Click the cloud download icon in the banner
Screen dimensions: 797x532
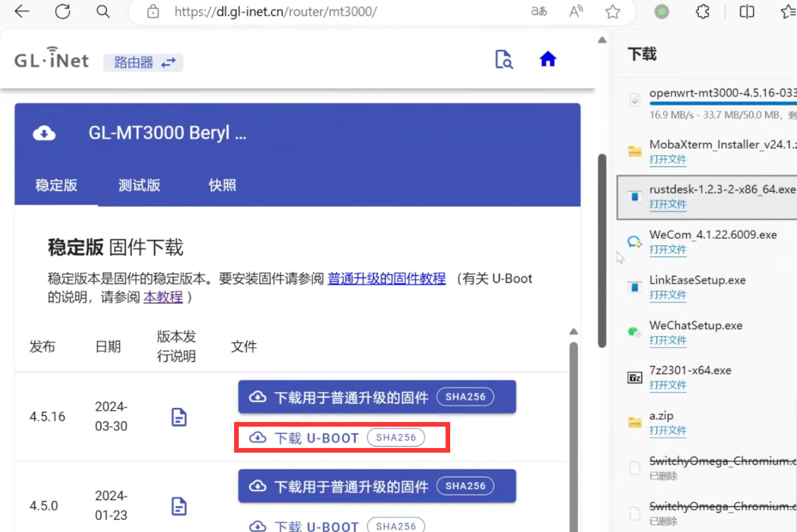click(x=44, y=133)
